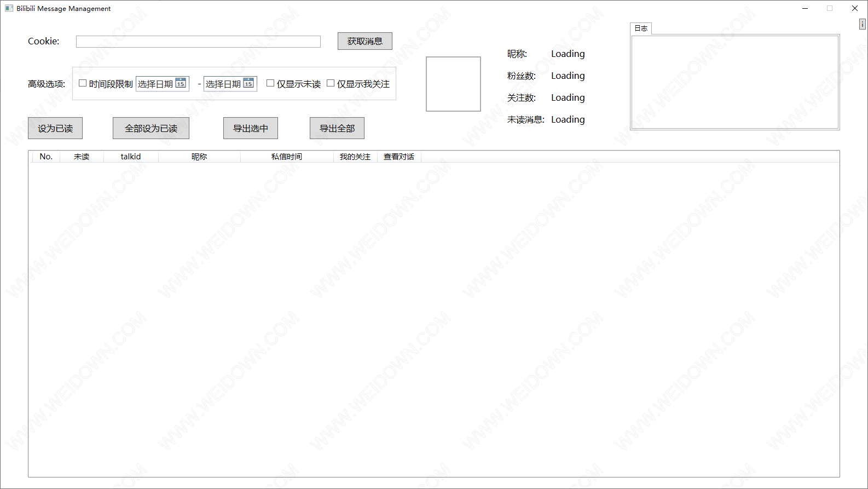This screenshot has height=489, width=868.
Task: Toggle the 仅显示未读 checkbox
Action: coord(270,83)
